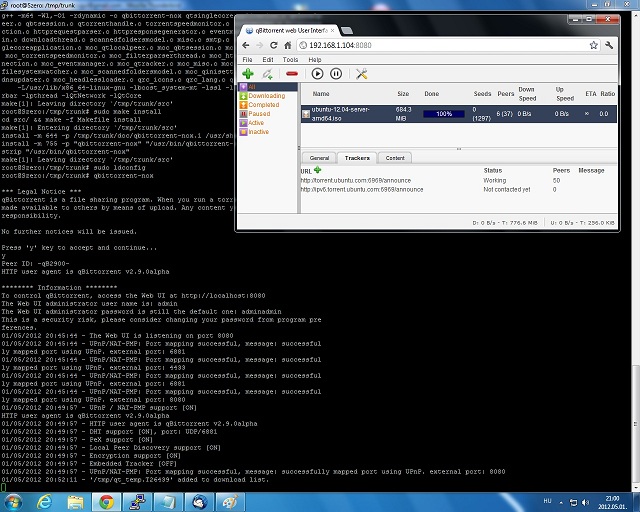The height and width of the screenshot is (512, 640).
Task: Select the ubuntu-12.04-server-amd64.iso torrent name
Action: point(340,114)
